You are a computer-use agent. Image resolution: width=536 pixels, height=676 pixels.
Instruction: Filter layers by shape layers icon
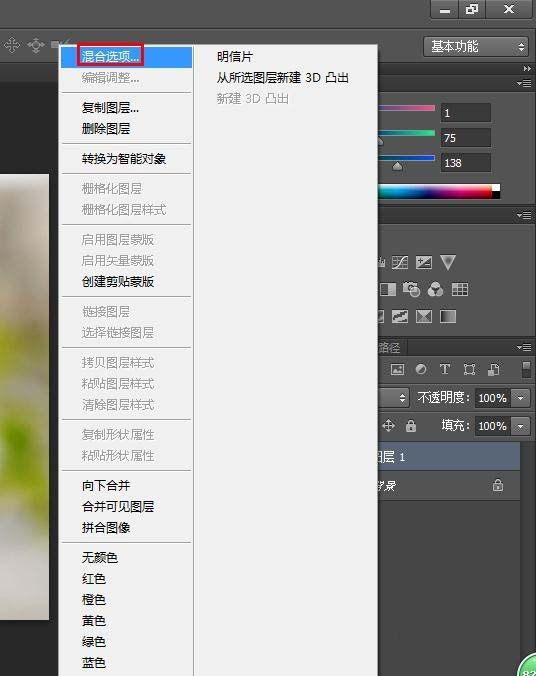[469, 369]
